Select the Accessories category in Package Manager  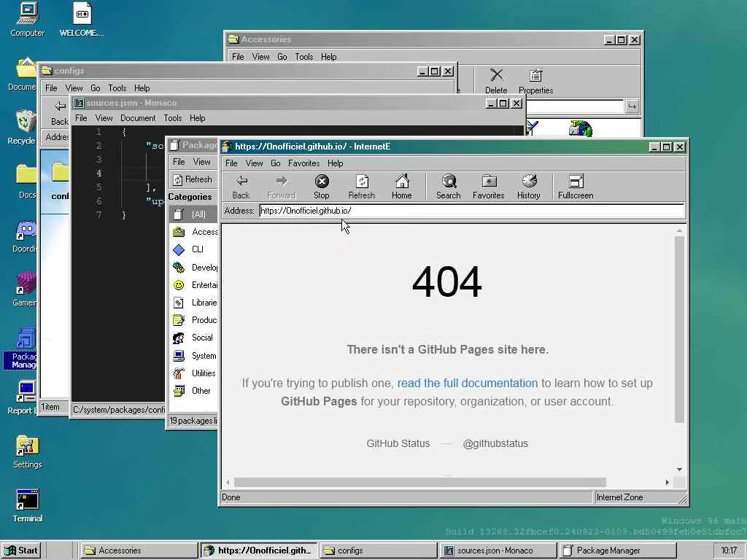click(x=193, y=232)
